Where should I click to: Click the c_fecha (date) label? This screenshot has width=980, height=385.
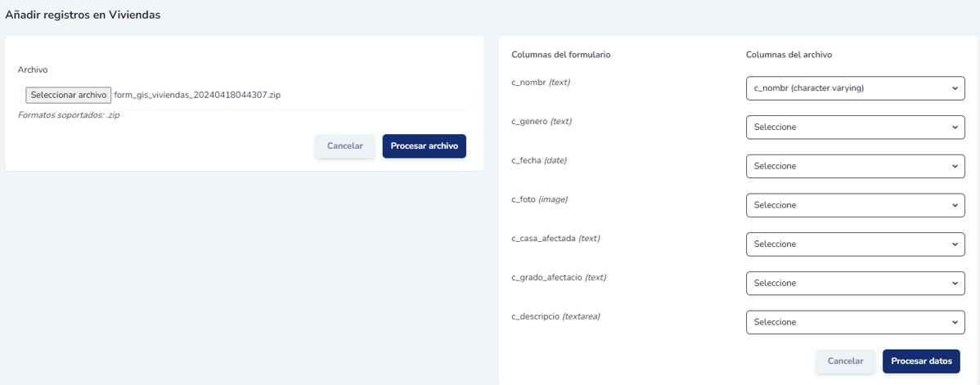tap(539, 160)
